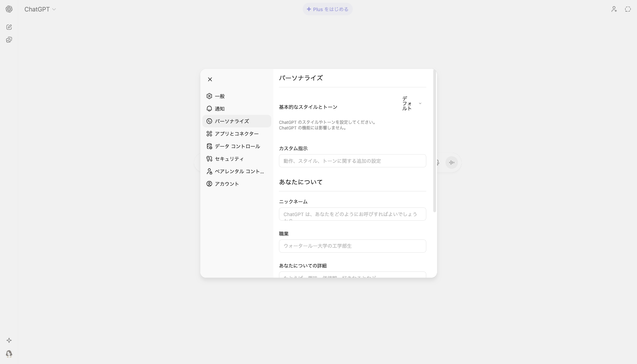
Task: Click the settings panel scrollbar
Action: (434, 141)
